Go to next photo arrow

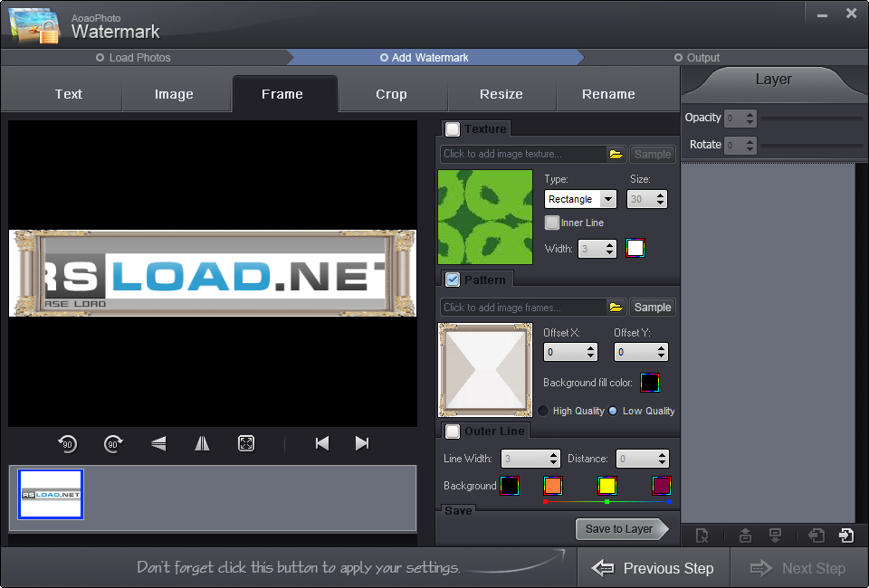362,443
